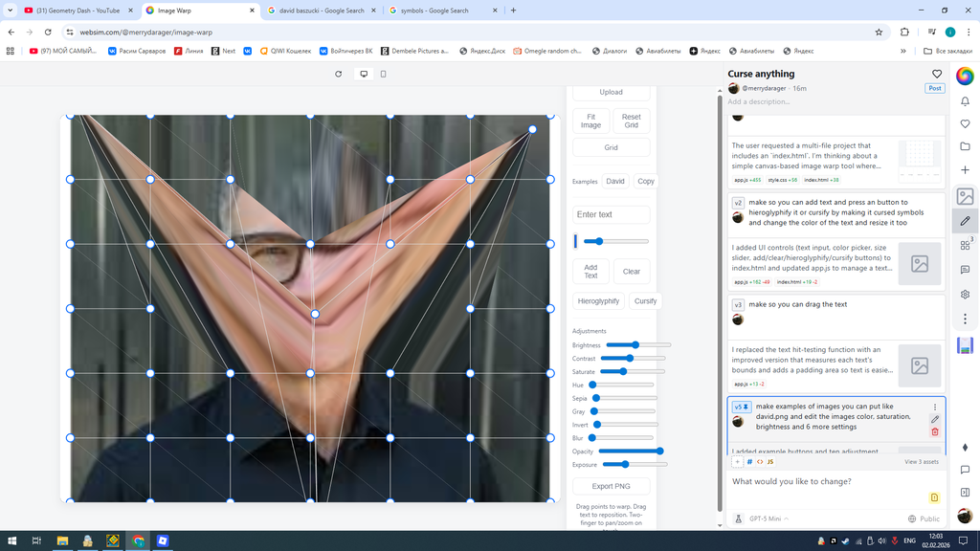Screen dimensions: 980x551
Task: Open the Public visibility selector
Action: (x=924, y=518)
